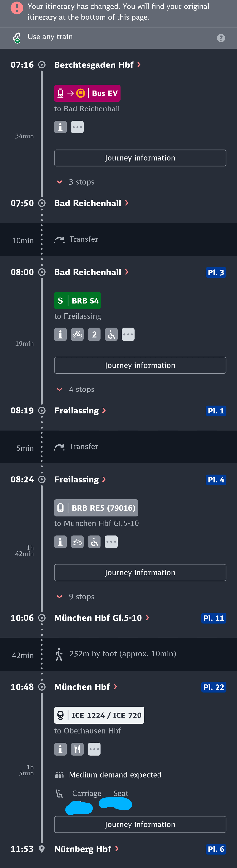
Task: Open Journey information for ICE 1224
Action: click(x=140, y=824)
